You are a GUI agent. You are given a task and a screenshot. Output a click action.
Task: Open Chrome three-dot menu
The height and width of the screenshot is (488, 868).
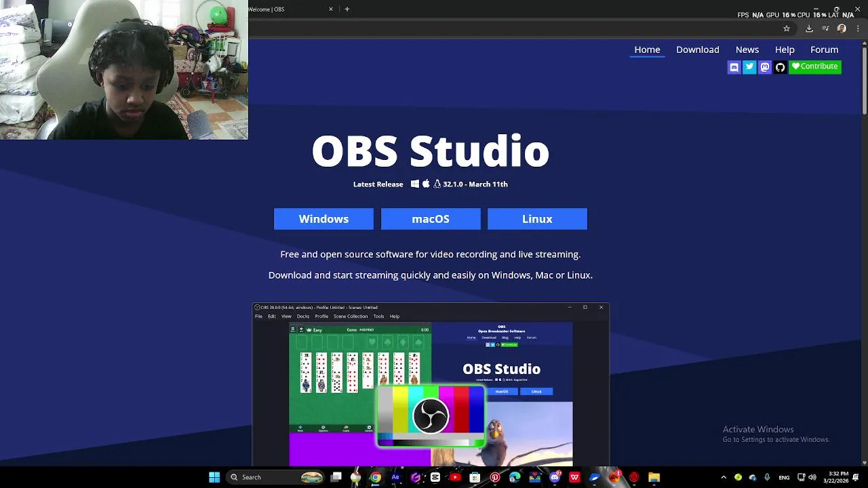(857, 28)
